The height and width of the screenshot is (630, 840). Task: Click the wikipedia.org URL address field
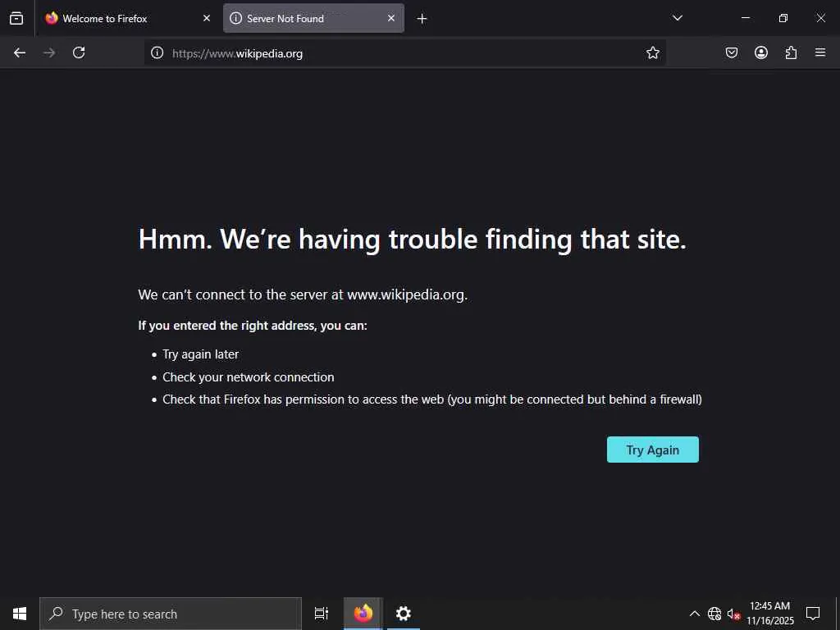click(404, 53)
